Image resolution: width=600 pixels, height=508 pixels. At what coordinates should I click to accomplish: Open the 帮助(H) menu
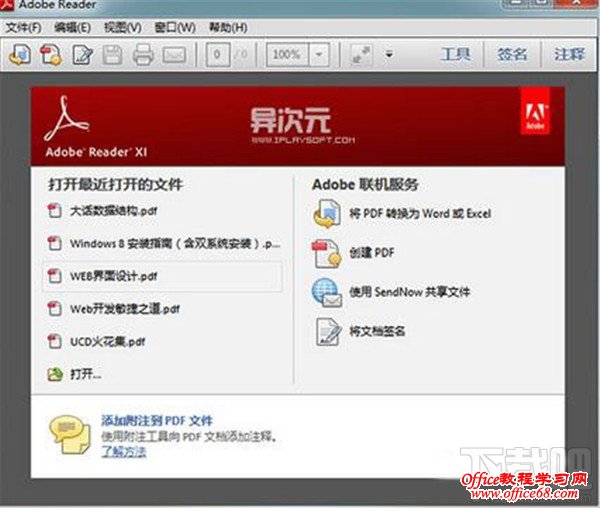pyautogui.click(x=228, y=28)
